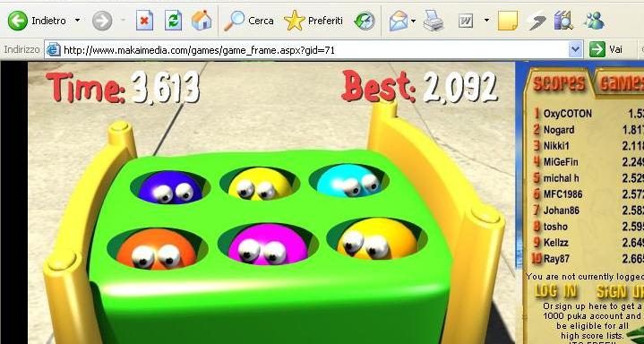The height and width of the screenshot is (344, 644).
Task: Click the Vai go button
Action: tap(606, 50)
